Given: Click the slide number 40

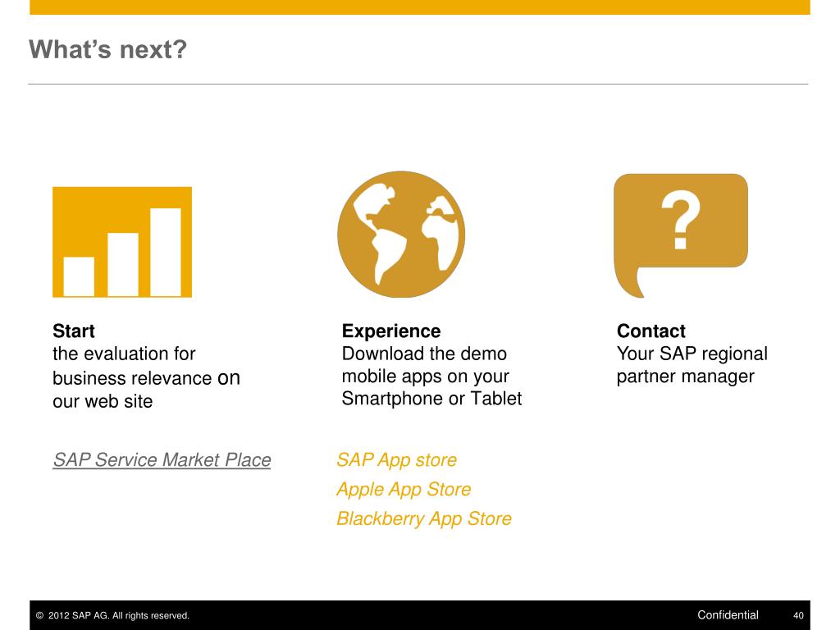Looking at the screenshot, I should click(x=798, y=615).
